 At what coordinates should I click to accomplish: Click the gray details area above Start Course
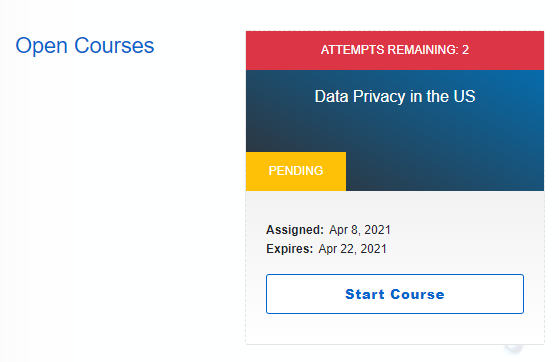tap(395, 233)
